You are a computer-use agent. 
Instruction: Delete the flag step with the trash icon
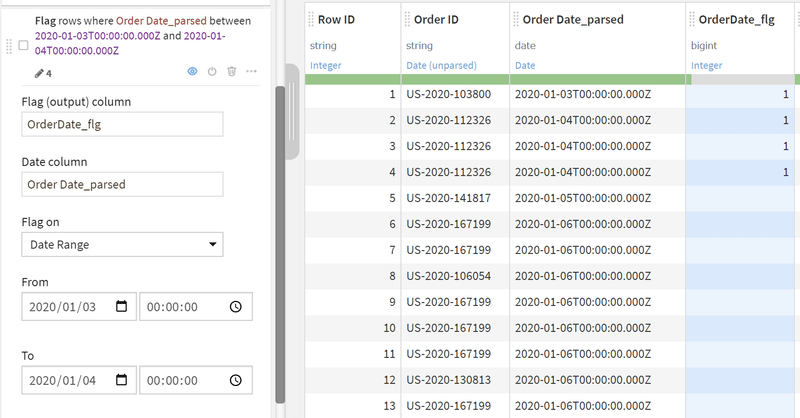pos(232,71)
